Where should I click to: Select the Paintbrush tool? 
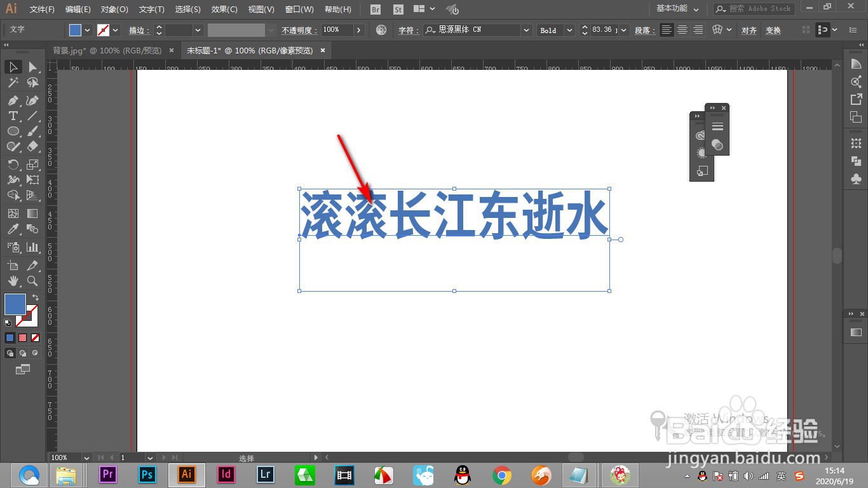[x=32, y=131]
